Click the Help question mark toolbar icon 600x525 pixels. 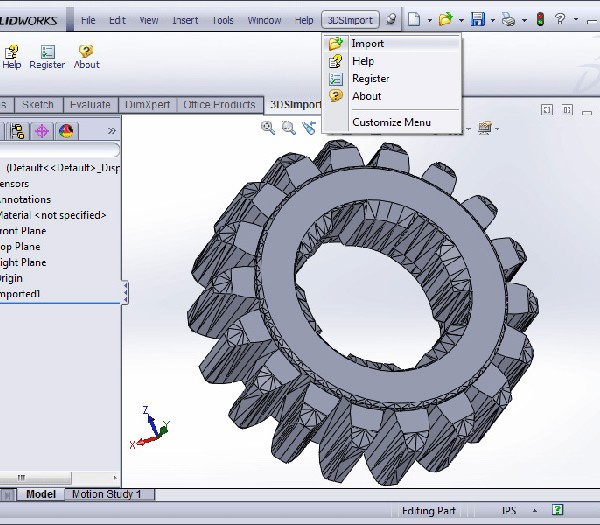[x=560, y=19]
